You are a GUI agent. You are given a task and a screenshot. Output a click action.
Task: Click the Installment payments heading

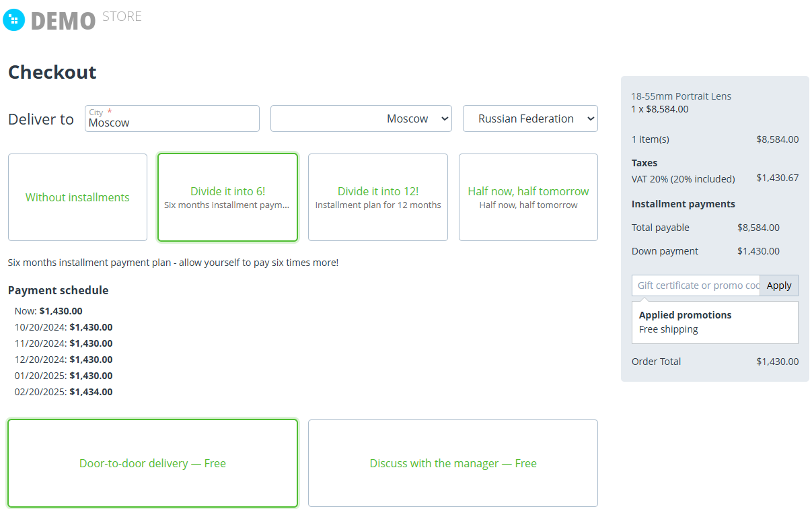683,204
